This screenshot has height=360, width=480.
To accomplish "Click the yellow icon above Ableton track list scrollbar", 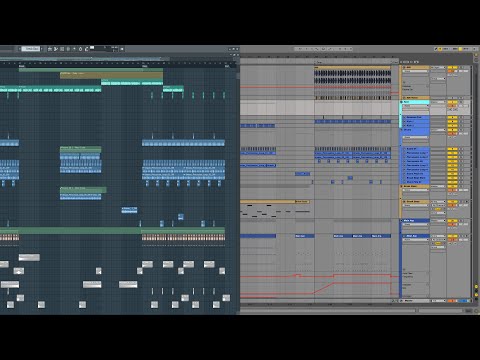I will (476, 55).
